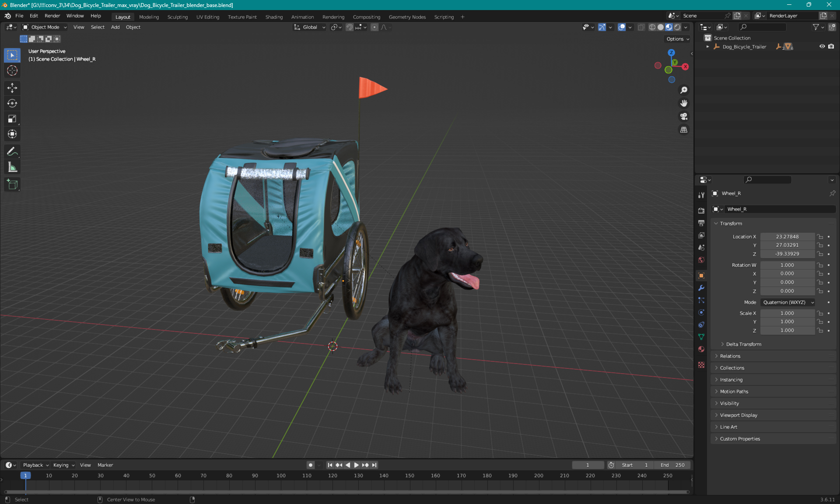
Task: Toggle X-Ray mode in viewport header
Action: pos(641,27)
